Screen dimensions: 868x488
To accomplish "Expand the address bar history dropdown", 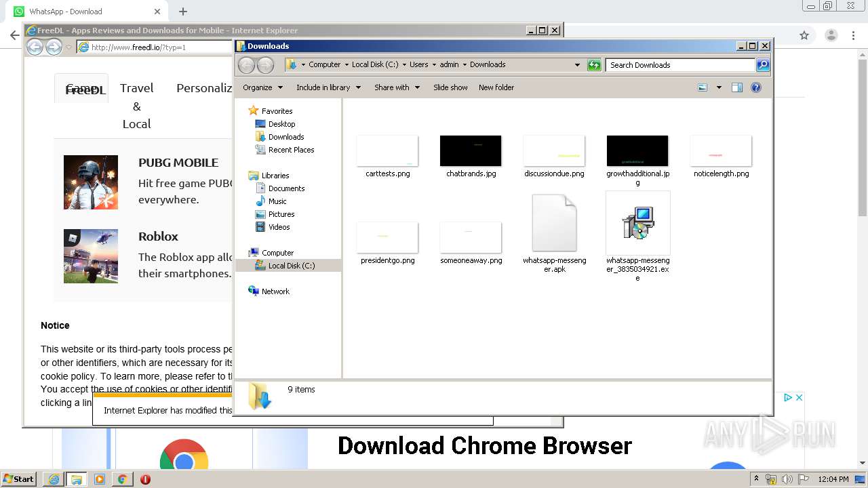I will [x=577, y=65].
